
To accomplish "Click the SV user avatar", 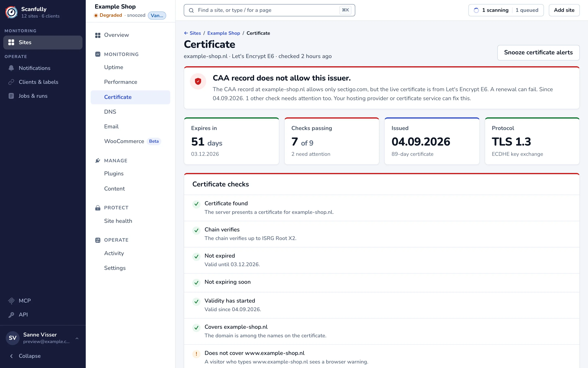I will tap(13, 338).
